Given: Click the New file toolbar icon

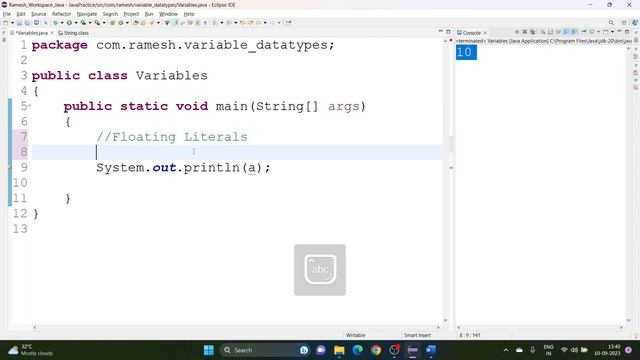Looking at the screenshot, I should (5, 23).
